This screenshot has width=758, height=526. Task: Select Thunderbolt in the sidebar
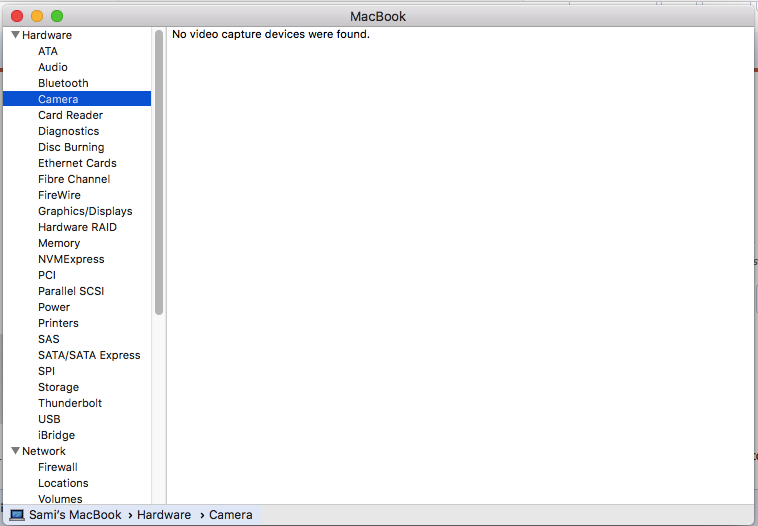point(70,403)
